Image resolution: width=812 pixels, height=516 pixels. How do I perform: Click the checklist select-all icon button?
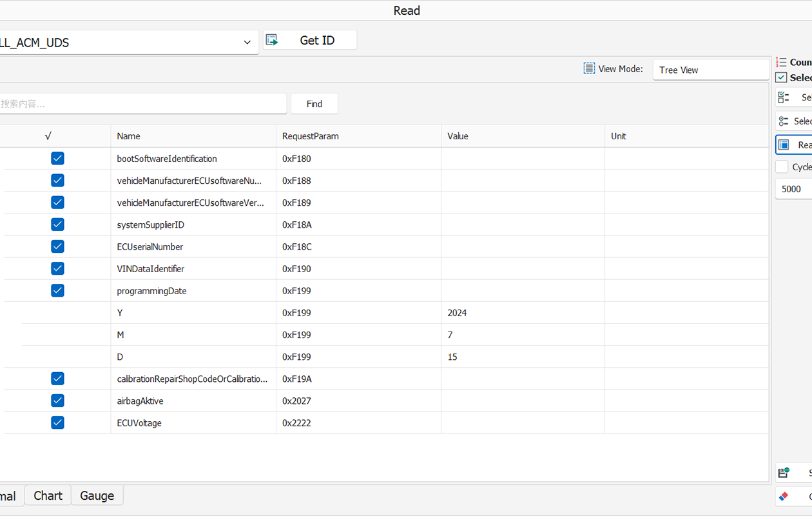(784, 97)
